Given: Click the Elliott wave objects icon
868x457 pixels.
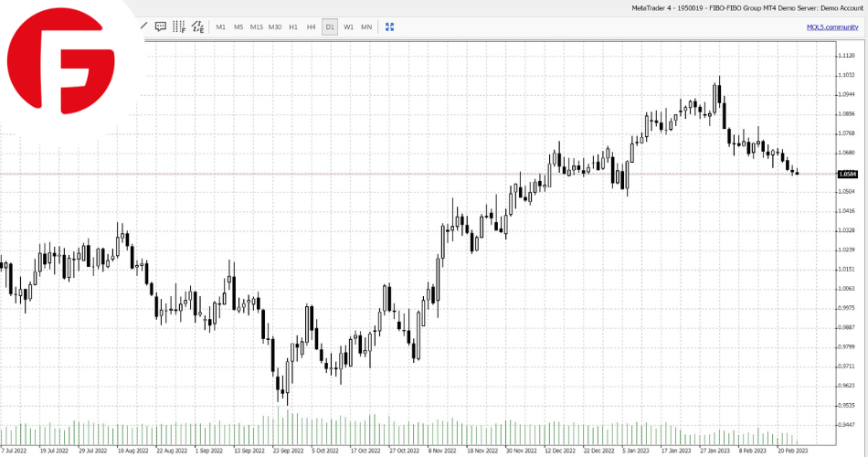Looking at the screenshot, I should [x=196, y=27].
